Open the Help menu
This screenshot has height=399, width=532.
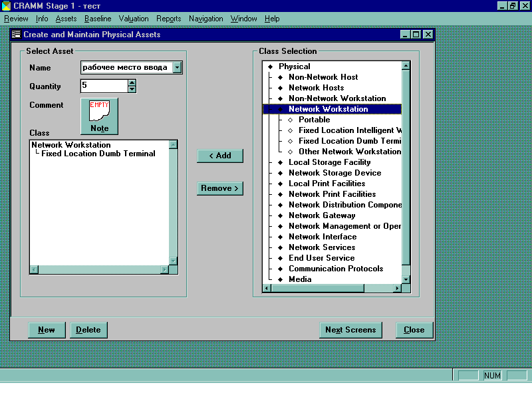click(x=272, y=19)
